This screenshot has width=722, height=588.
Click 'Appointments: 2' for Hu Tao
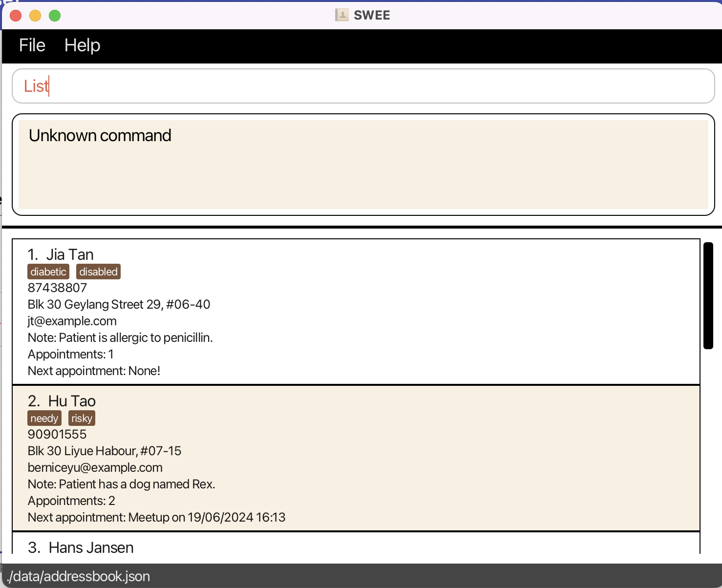(71, 501)
